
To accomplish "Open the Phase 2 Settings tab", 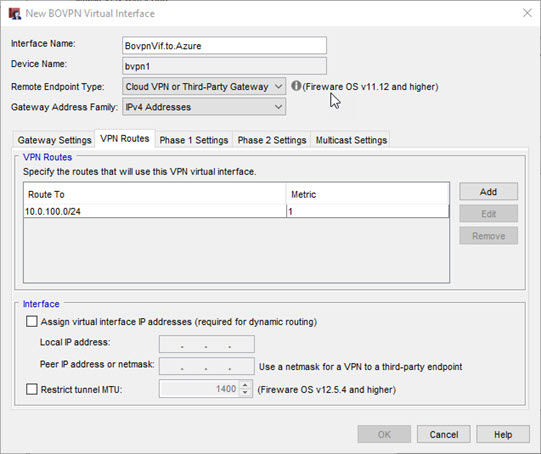I will click(272, 140).
